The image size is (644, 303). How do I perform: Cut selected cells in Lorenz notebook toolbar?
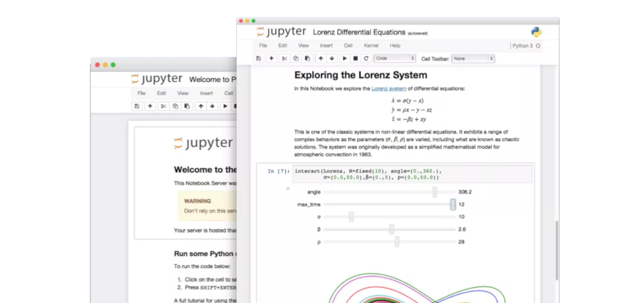[x=284, y=59]
